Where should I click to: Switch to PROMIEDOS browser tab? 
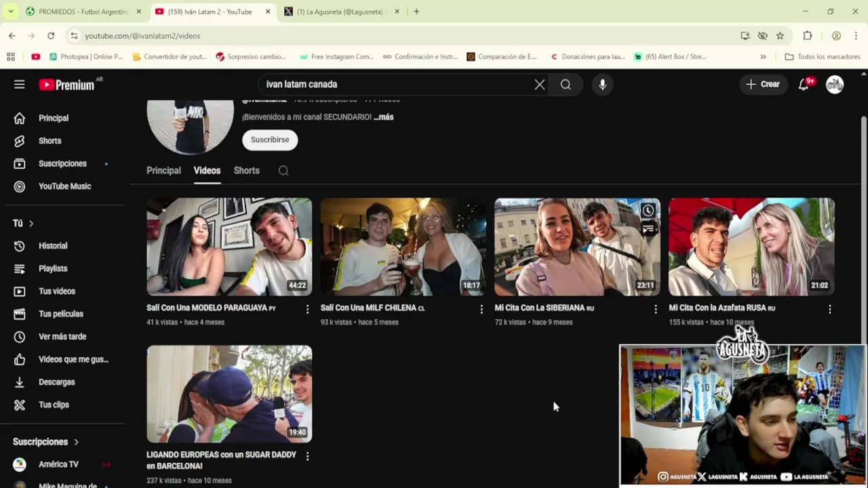coord(83,12)
